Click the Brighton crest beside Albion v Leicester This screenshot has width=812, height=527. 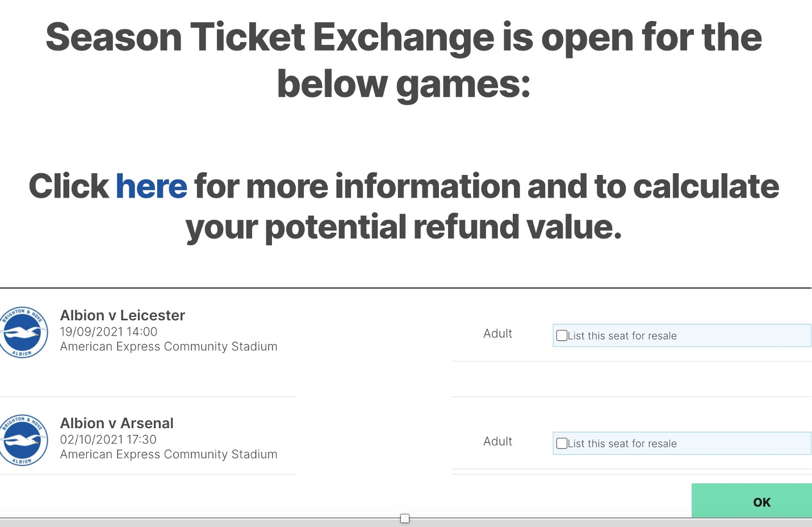[x=23, y=332]
